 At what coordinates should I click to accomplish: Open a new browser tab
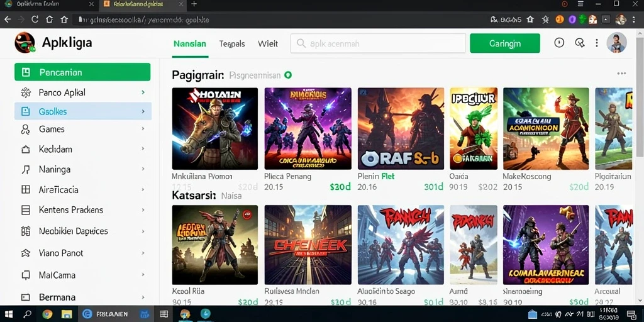(194, 4)
